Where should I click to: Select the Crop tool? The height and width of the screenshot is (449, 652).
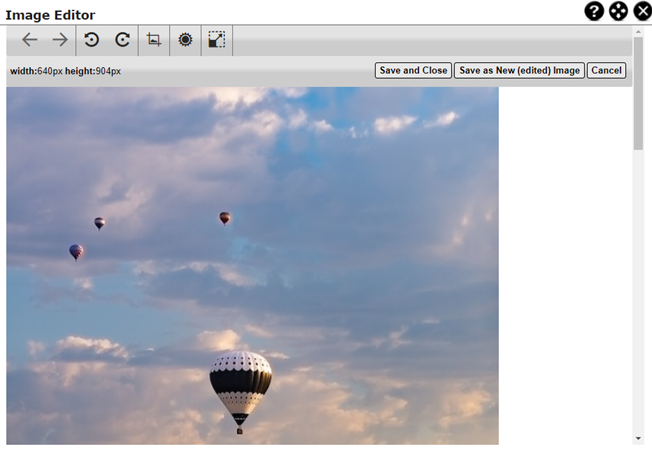click(154, 40)
